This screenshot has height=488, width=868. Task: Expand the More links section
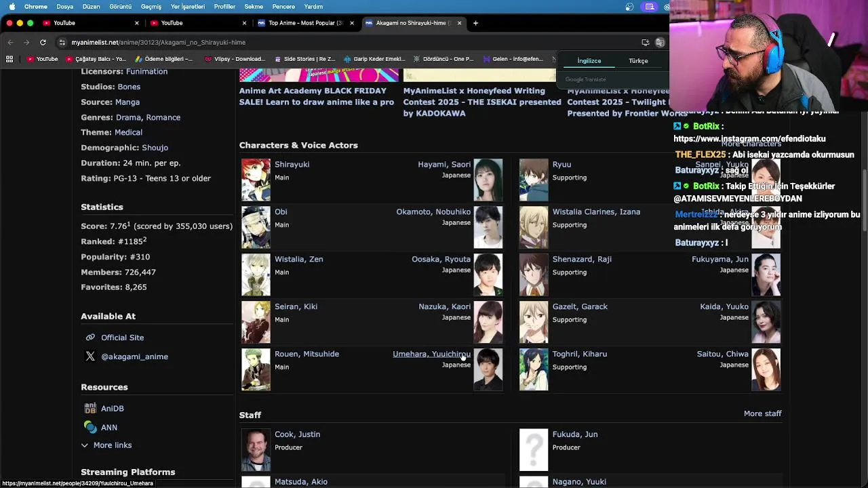coord(106,445)
